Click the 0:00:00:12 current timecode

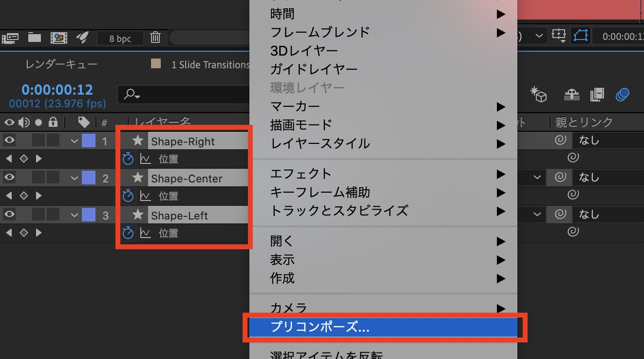[x=57, y=90]
